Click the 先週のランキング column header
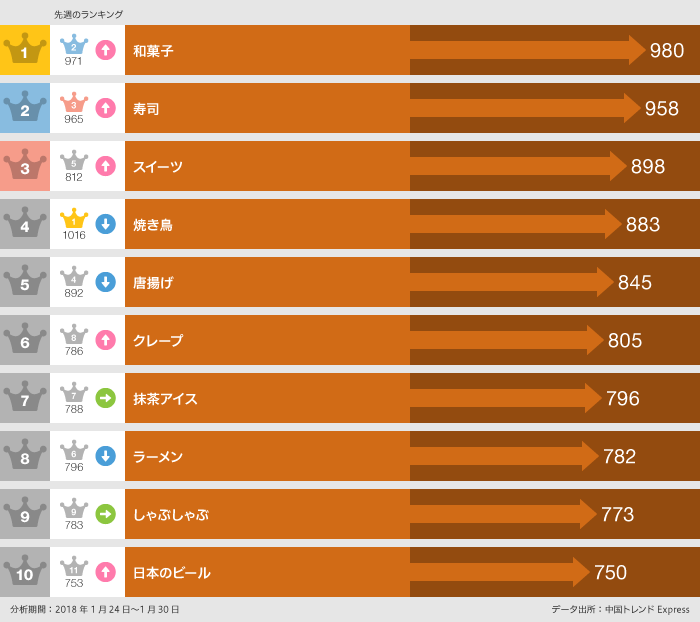 (89, 15)
